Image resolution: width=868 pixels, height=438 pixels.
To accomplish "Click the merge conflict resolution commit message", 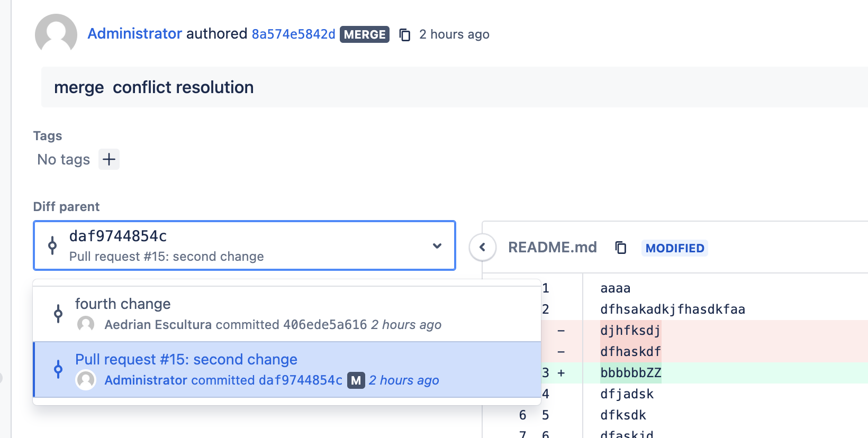I will pos(154,87).
